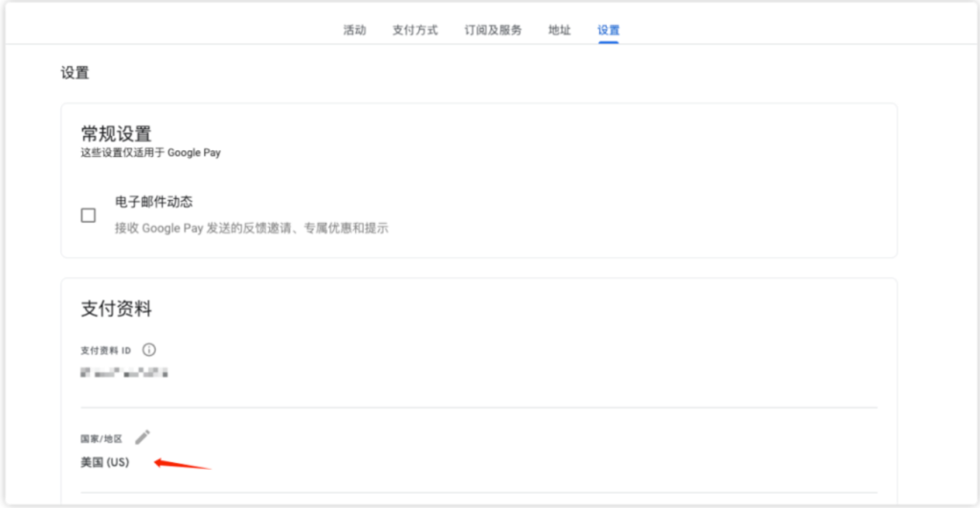Select the 设置 tab
The width and height of the screenshot is (980, 508).
(x=608, y=30)
